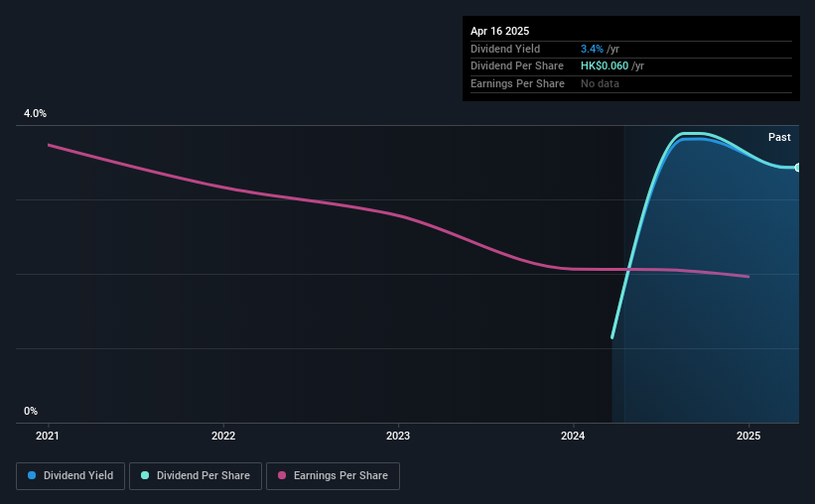Click the Past label in chart
The image size is (815, 504).
[x=779, y=137]
